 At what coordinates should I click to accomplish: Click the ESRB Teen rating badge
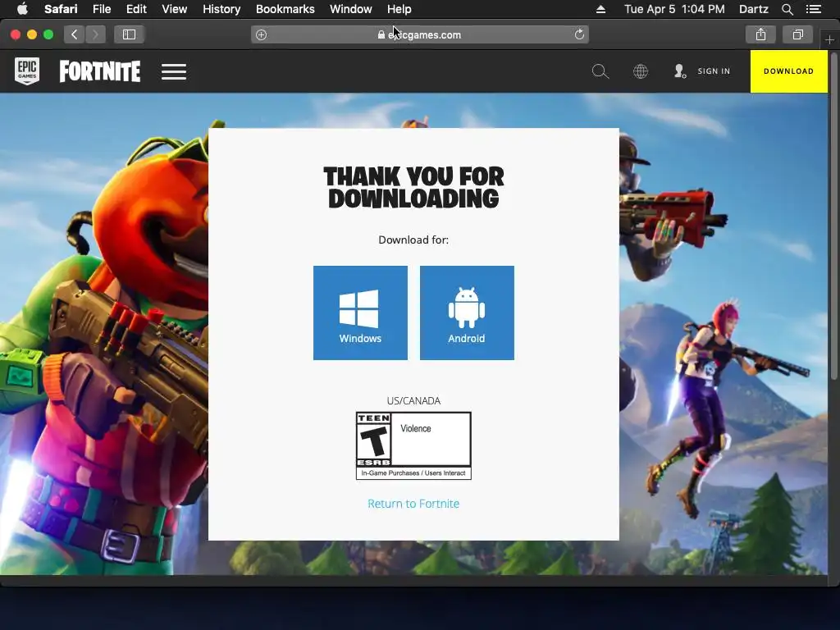click(413, 445)
